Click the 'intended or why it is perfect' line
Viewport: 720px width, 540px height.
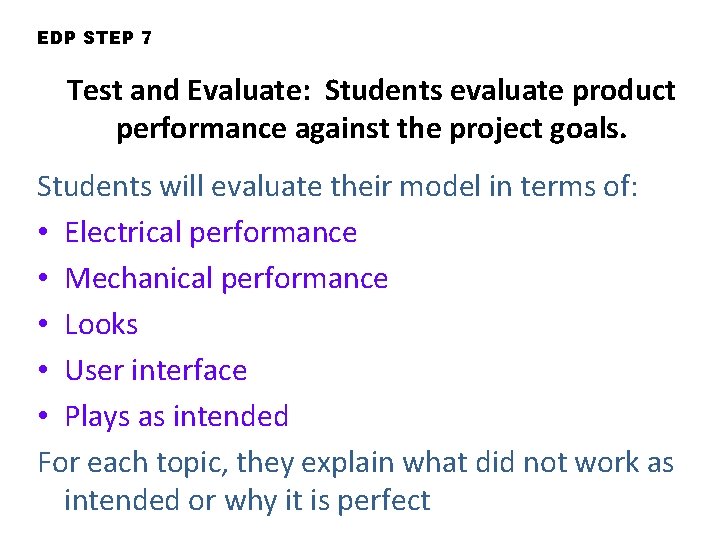tap(247, 499)
